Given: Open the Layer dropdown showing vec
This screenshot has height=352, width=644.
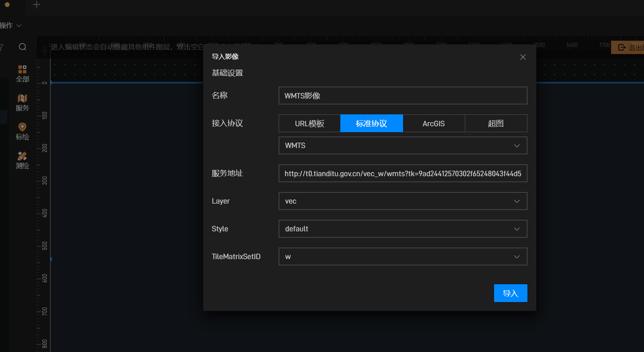Looking at the screenshot, I should pos(403,201).
